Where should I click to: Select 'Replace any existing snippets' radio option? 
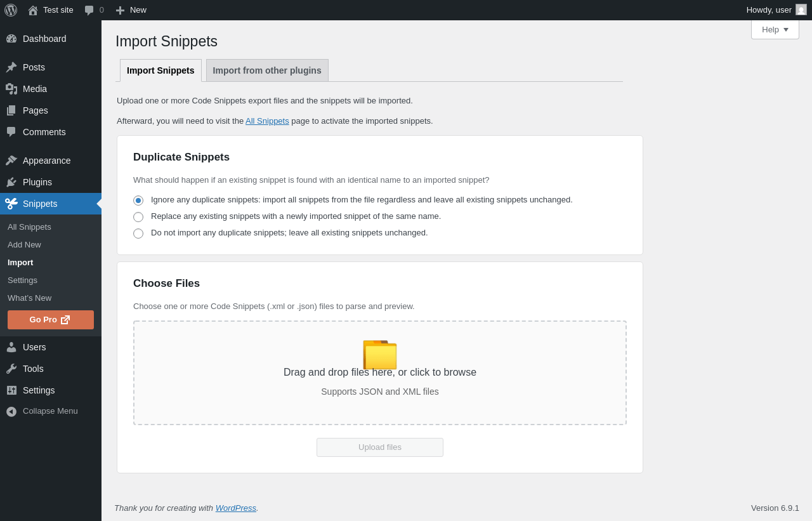138,217
